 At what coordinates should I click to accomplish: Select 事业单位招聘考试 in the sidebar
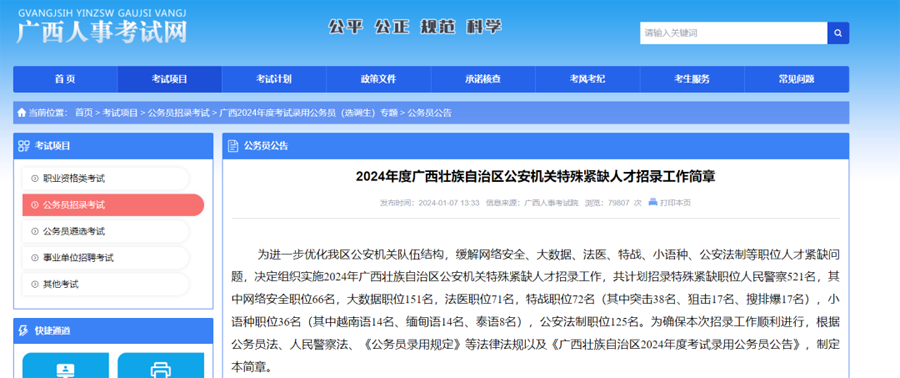tap(106, 258)
